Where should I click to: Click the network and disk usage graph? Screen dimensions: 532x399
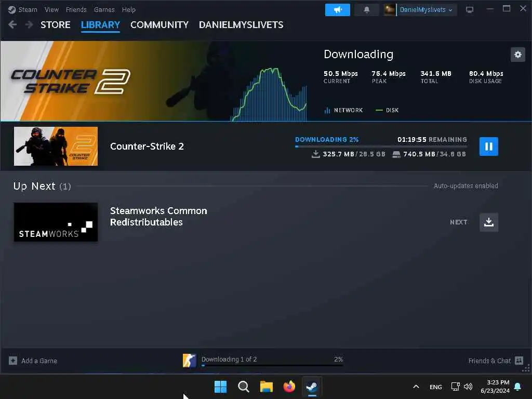coord(270,94)
